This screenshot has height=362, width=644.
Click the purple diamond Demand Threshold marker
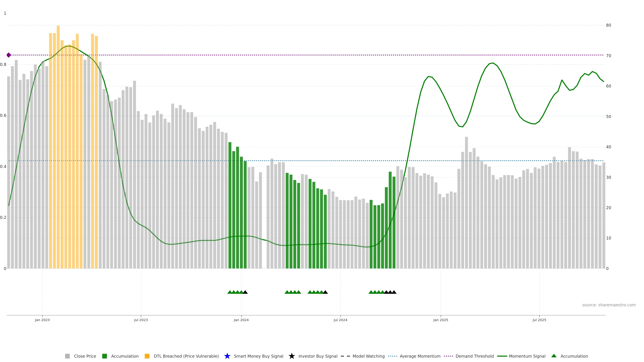pos(9,55)
